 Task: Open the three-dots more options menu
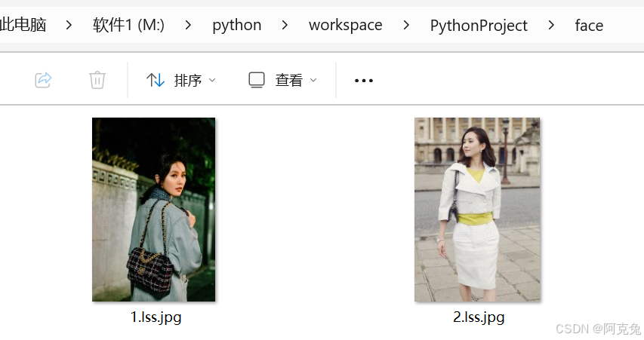pyautogui.click(x=364, y=81)
